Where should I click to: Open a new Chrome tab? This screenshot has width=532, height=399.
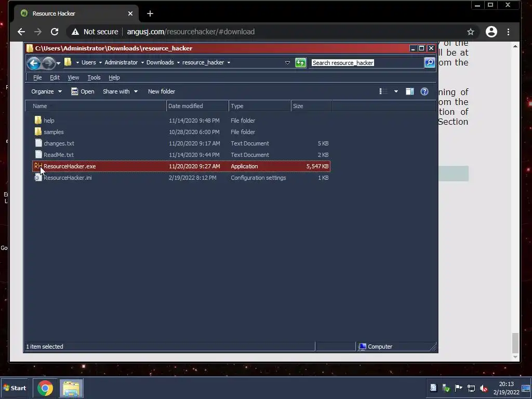(150, 14)
